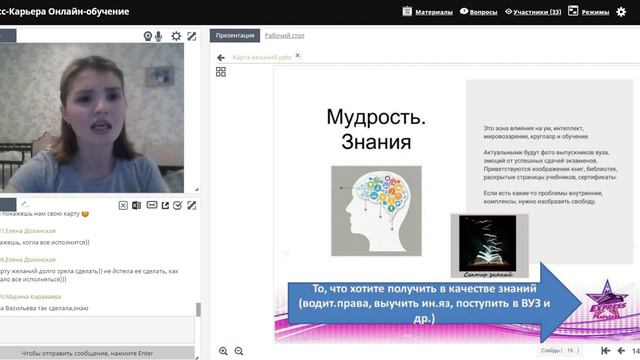Open the Карта желаний.pptx file tab
Image resolution: width=640 pixels, height=360 pixels.
click(262, 58)
